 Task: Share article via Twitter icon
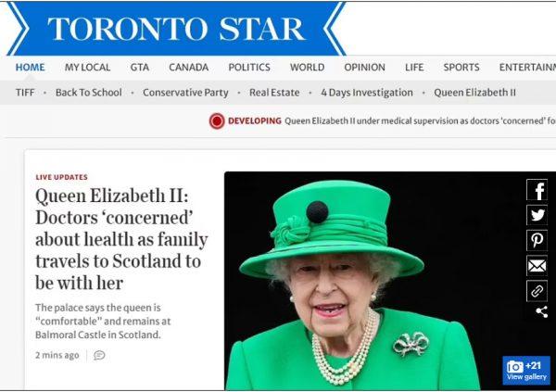click(537, 215)
